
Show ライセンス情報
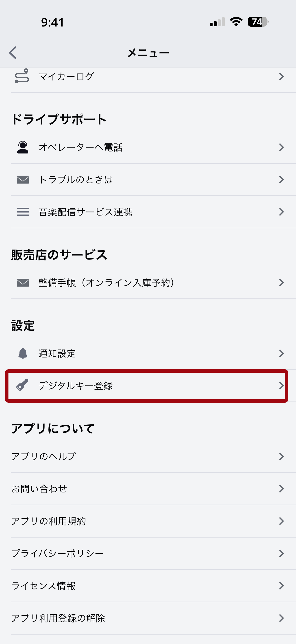tap(44, 586)
